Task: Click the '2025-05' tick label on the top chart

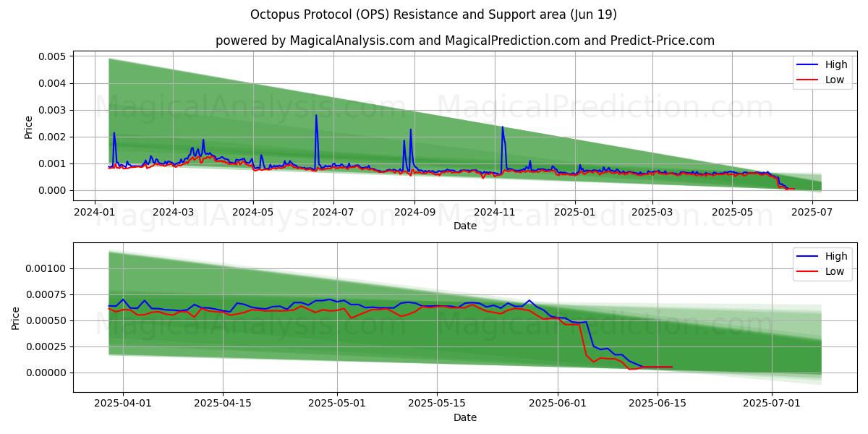Action: [x=733, y=213]
